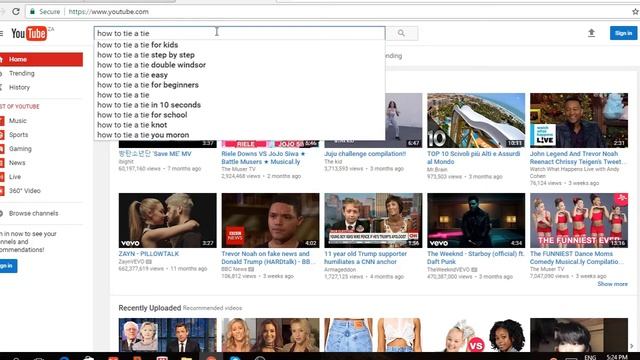Viewport: 640px width, 360px height.
Task: Open Trevor Noah BBC HARDtalk thumbnail
Action: point(270,220)
